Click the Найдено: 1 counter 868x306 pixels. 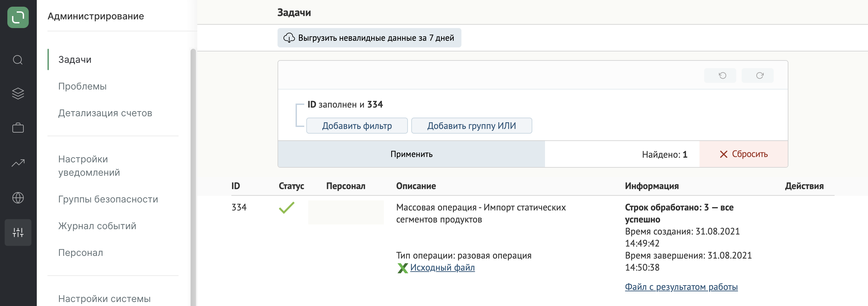tap(664, 155)
